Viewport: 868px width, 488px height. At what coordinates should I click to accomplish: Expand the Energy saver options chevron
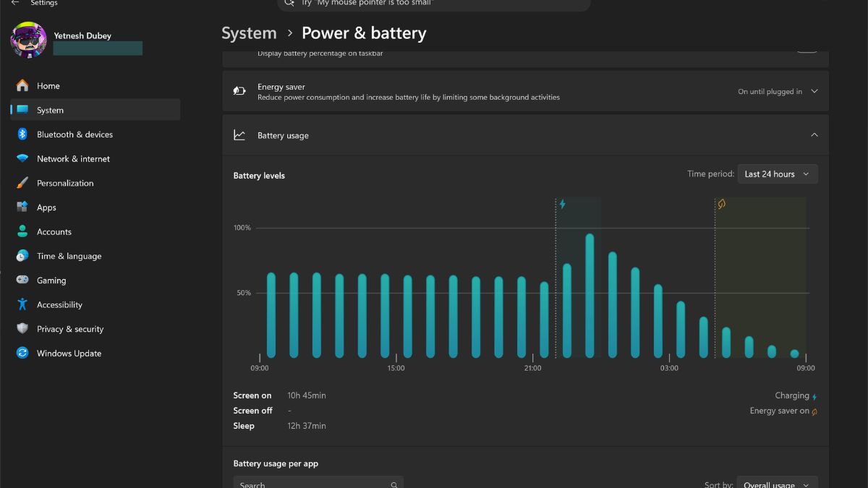coord(814,92)
